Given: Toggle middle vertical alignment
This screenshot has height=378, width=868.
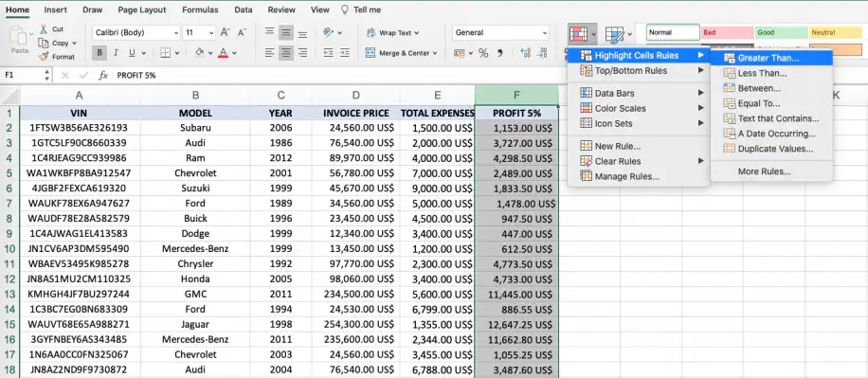Looking at the screenshot, I should [x=285, y=32].
